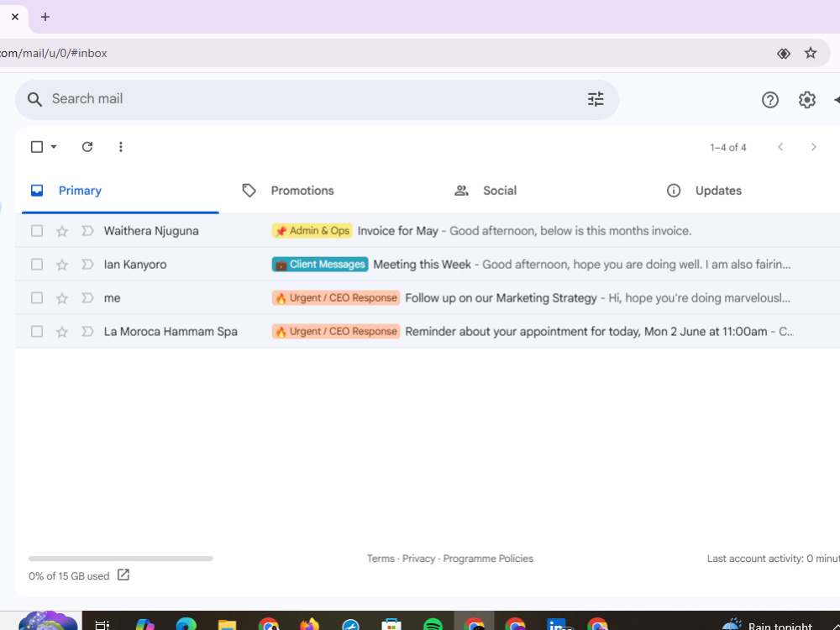This screenshot has width=840, height=630.
Task: Star the email from me
Action: click(x=62, y=298)
